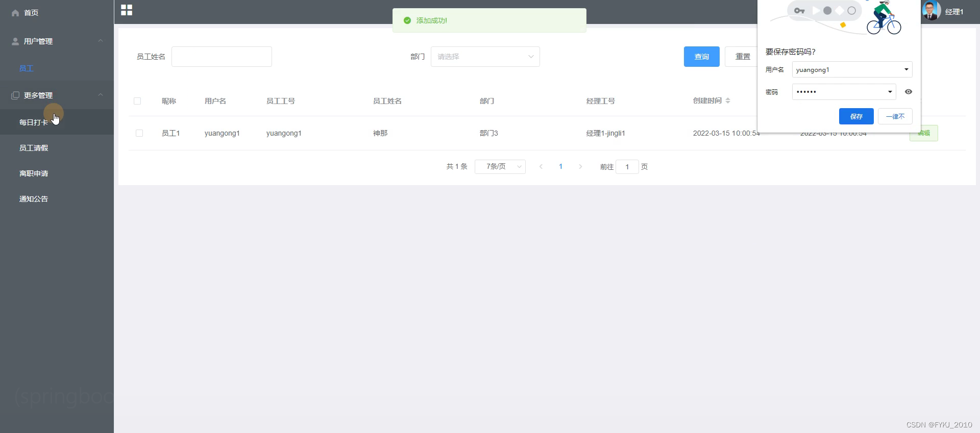Click 保存 to save password
Screen dimensions: 980x433
click(x=856, y=116)
